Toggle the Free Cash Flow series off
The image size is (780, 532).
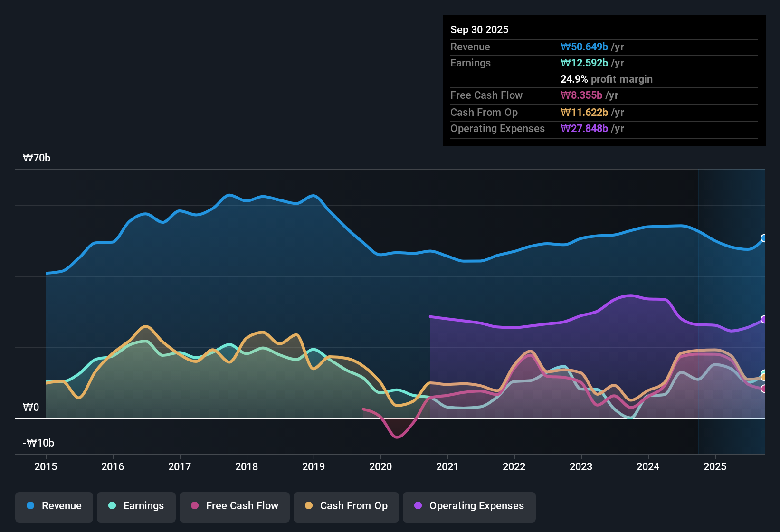tap(234, 506)
